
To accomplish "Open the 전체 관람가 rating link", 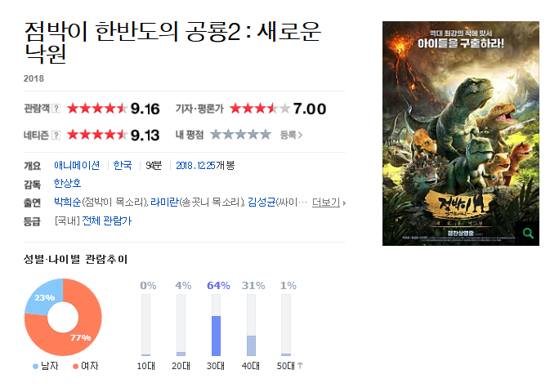I will point(106,221).
